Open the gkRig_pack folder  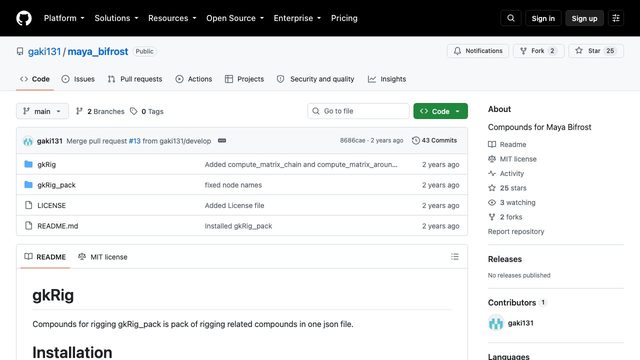coord(56,185)
